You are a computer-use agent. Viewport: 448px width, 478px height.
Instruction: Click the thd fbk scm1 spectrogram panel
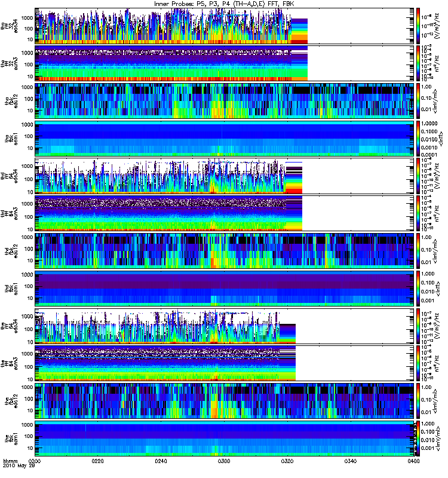click(x=225, y=289)
